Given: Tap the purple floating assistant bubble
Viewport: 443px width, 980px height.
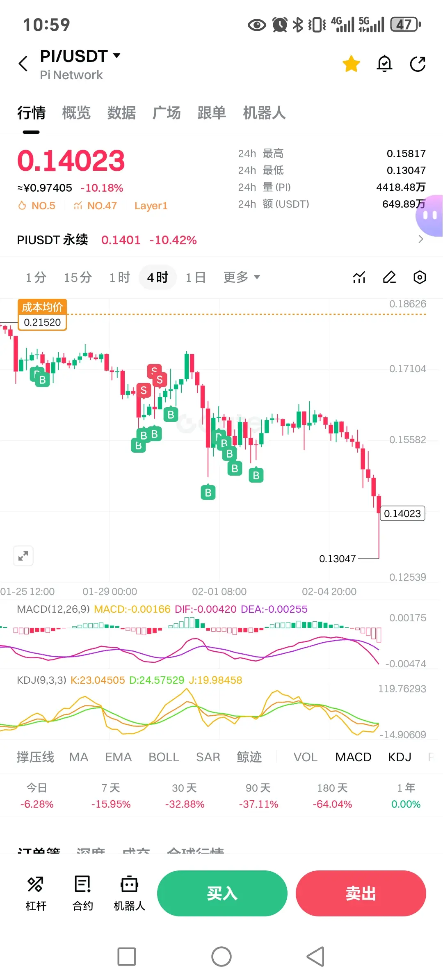Looking at the screenshot, I should (x=430, y=215).
